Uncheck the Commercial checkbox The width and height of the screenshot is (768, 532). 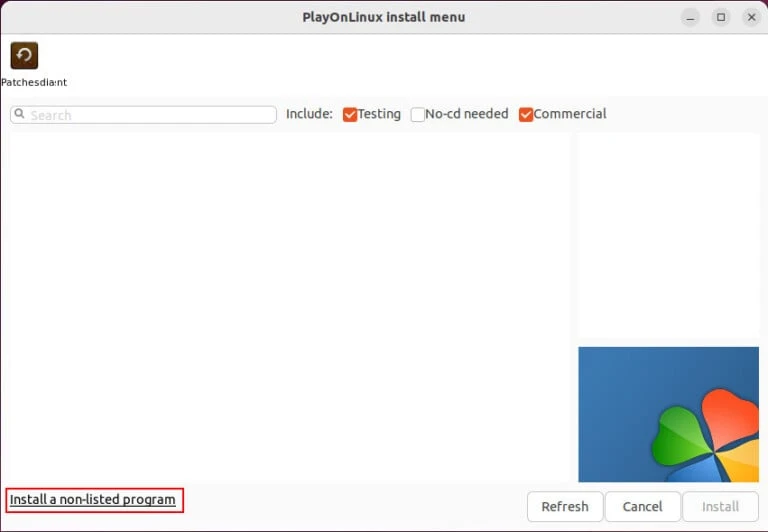click(x=526, y=115)
